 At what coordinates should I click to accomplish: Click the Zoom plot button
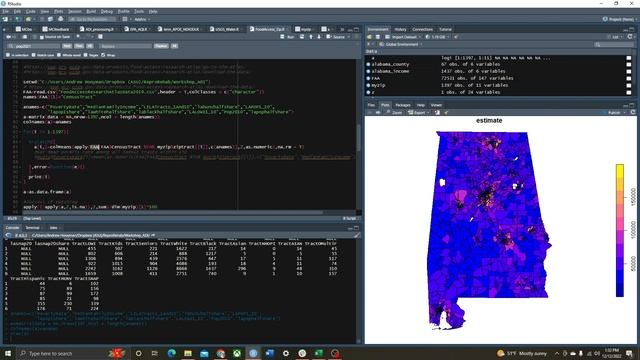coord(394,112)
